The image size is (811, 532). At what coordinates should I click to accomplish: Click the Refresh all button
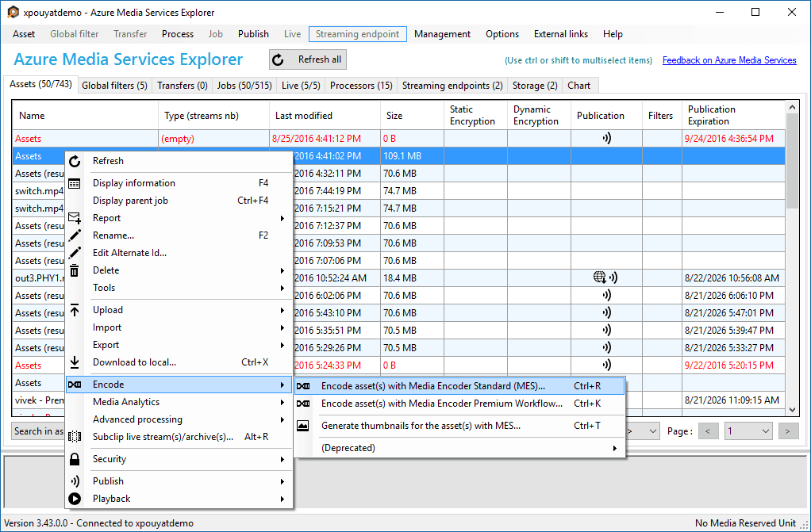coord(308,59)
